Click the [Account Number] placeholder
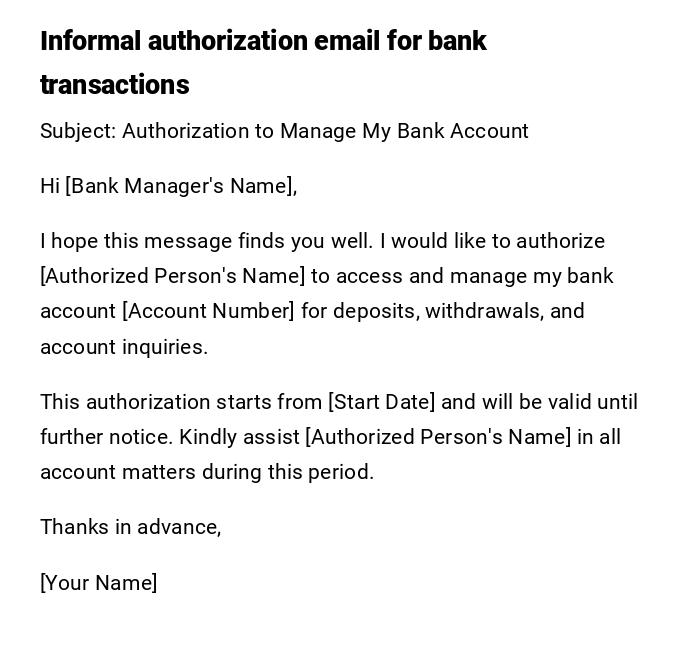Image resolution: width=700 pixels, height=645 pixels. [208, 311]
